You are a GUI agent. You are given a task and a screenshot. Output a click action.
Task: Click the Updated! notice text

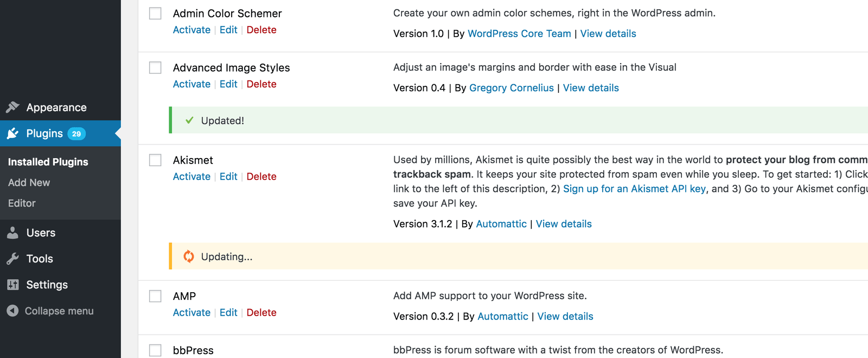tap(222, 121)
